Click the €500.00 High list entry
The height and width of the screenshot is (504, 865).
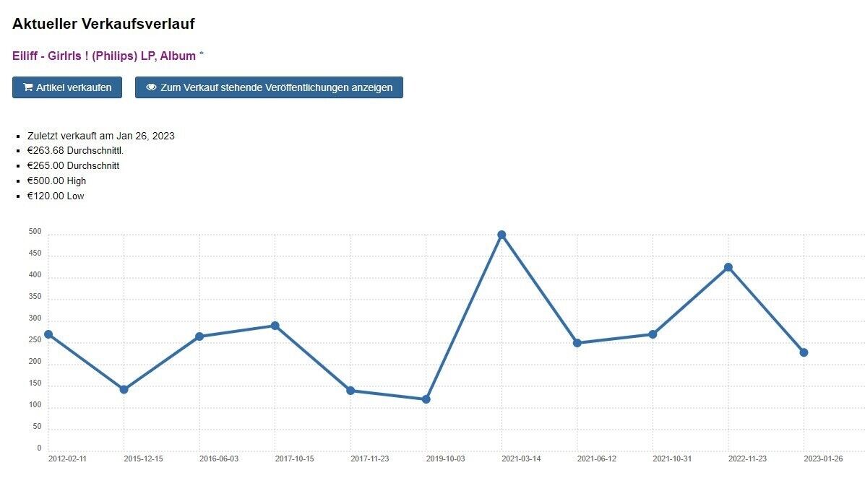coord(57,181)
